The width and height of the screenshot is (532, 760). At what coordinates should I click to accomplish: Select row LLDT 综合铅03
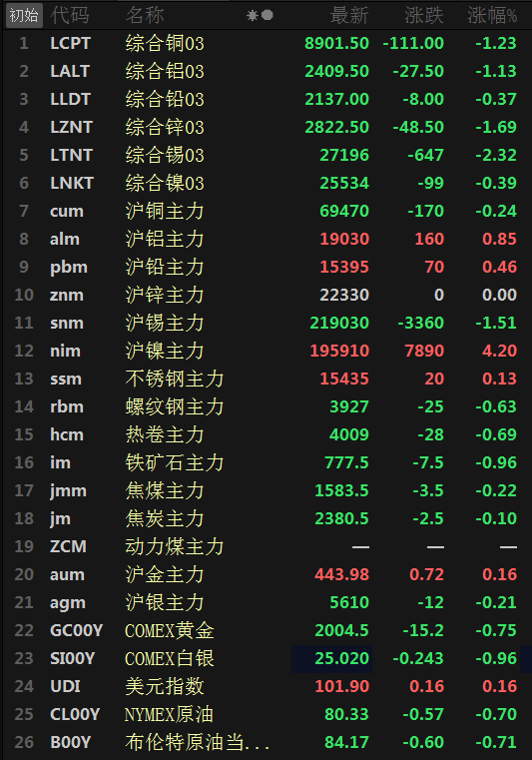pyautogui.click(x=266, y=99)
